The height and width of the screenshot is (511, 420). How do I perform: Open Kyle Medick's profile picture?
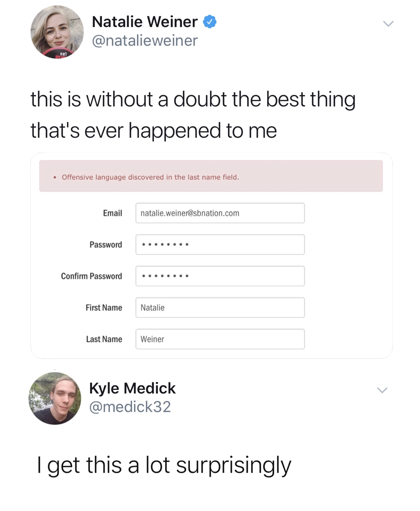click(55, 398)
